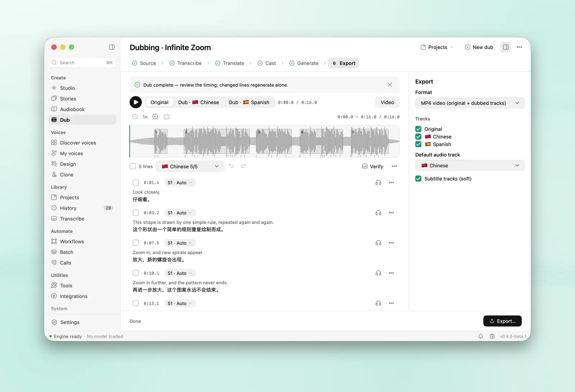Open the S1 · Auto dropdown for 0:03.2
Viewport: 575px width, 392px height.
point(180,213)
